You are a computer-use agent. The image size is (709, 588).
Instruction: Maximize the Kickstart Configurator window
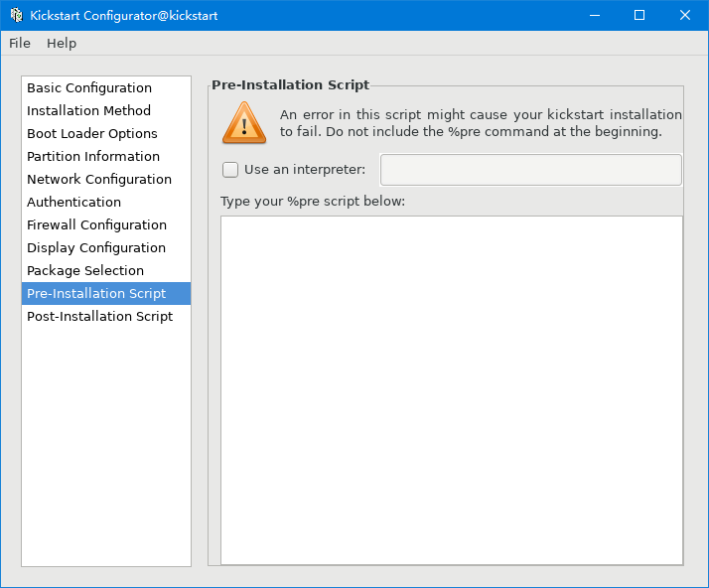(639, 15)
